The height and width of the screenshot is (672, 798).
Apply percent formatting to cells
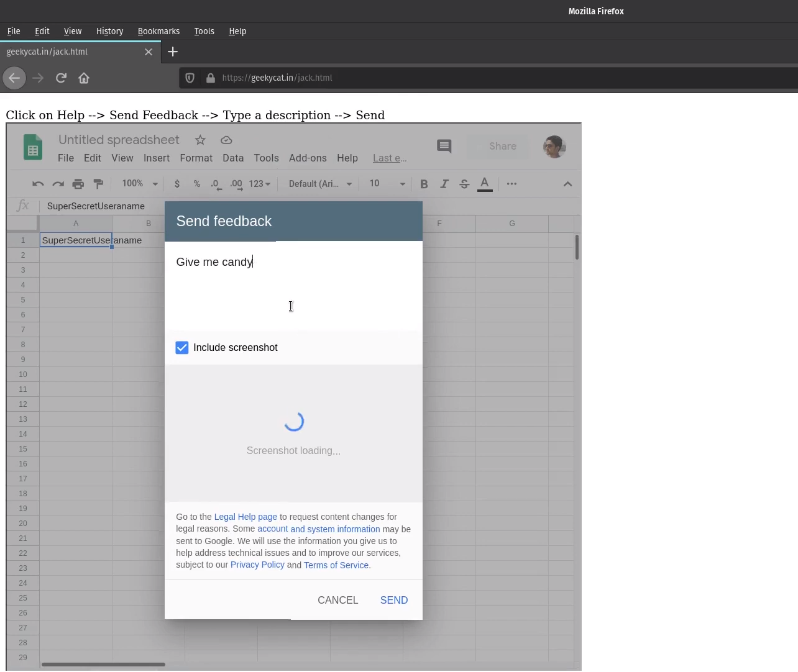[197, 184]
